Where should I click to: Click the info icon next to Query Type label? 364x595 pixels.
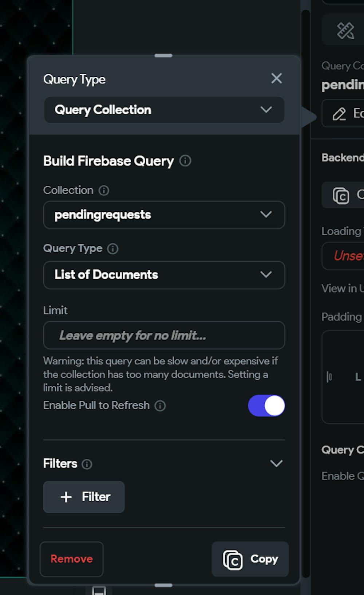tap(113, 249)
